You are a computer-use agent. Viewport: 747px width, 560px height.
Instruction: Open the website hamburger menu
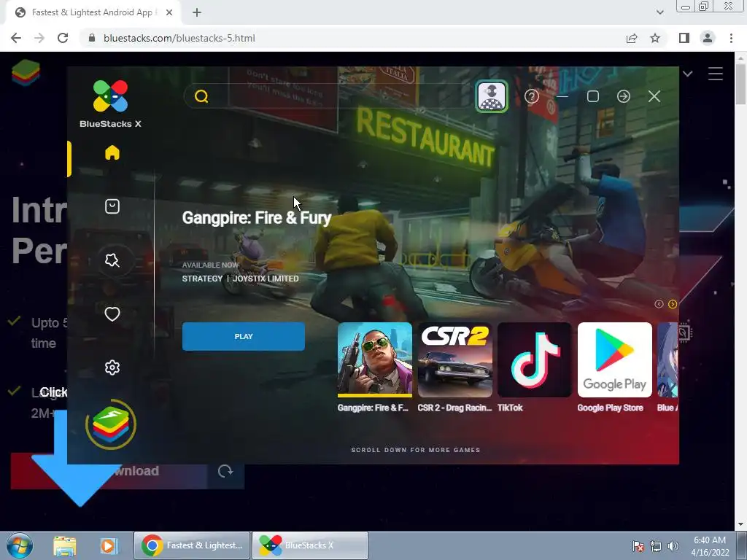pos(716,74)
